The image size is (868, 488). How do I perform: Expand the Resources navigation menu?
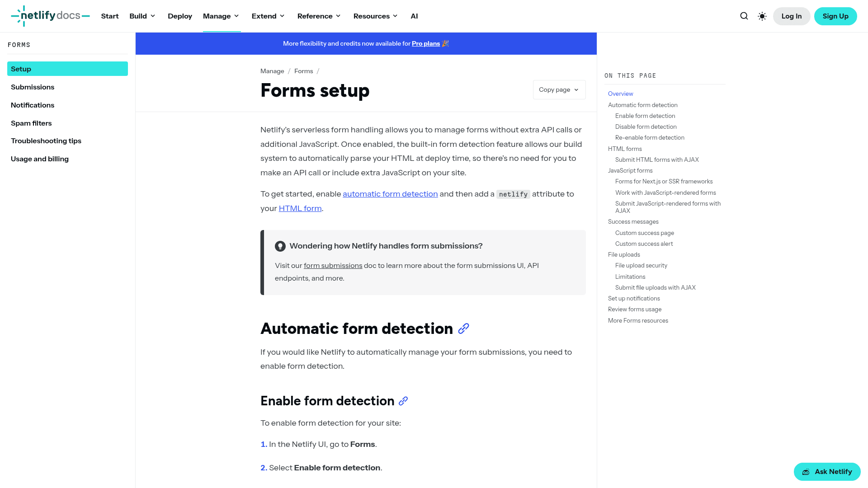(x=375, y=16)
